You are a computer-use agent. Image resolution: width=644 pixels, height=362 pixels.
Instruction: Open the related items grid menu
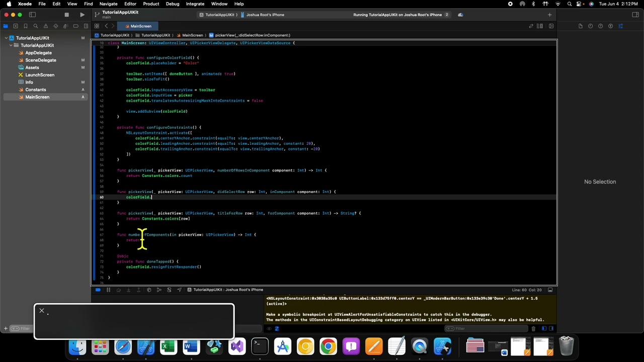[97, 26]
